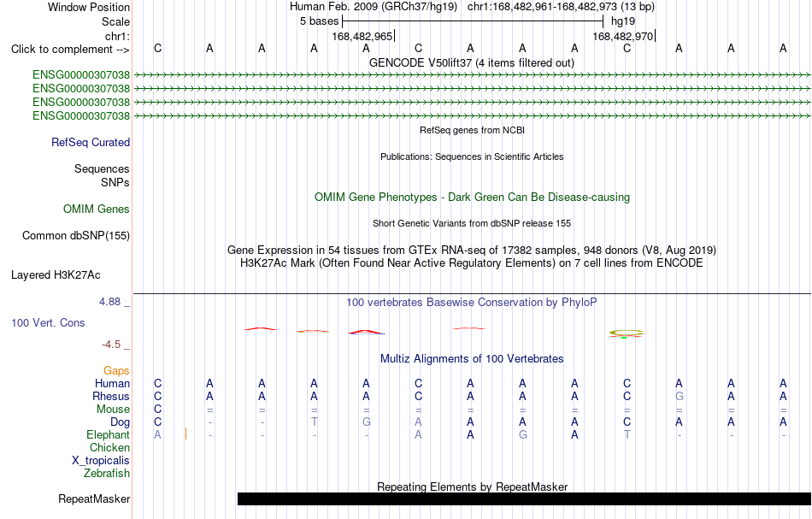Select the Human species label
Viewport: 812px width, 519px height.
click(x=112, y=383)
